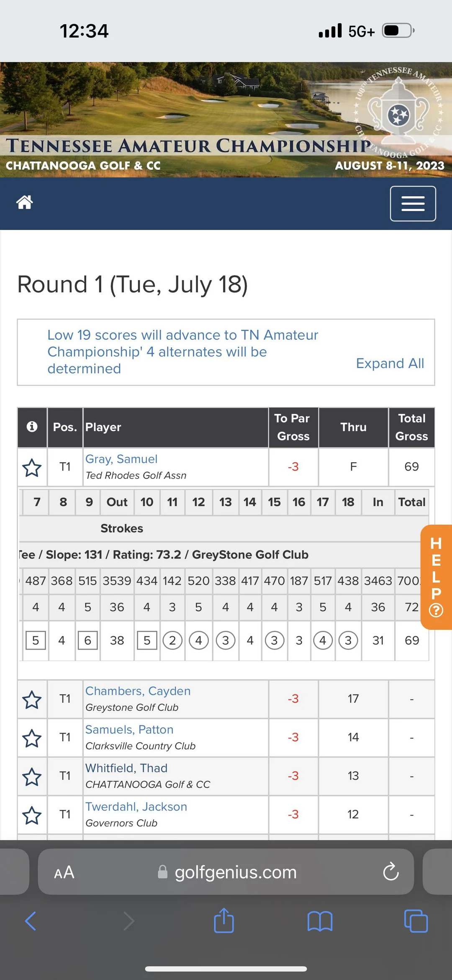This screenshot has width=452, height=980.
Task: Open Samuels, Patton's player profile link
Action: (129, 729)
